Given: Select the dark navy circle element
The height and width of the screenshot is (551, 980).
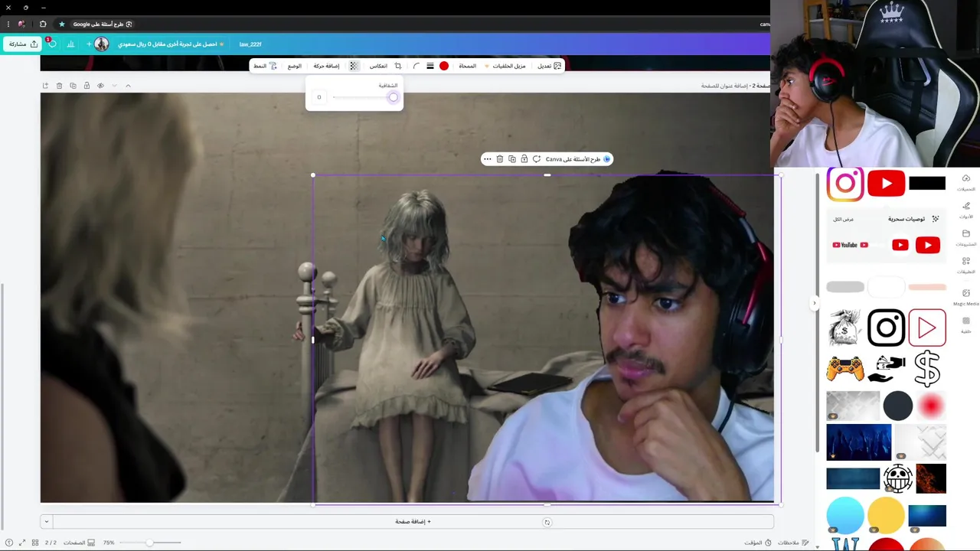Looking at the screenshot, I should click(897, 406).
